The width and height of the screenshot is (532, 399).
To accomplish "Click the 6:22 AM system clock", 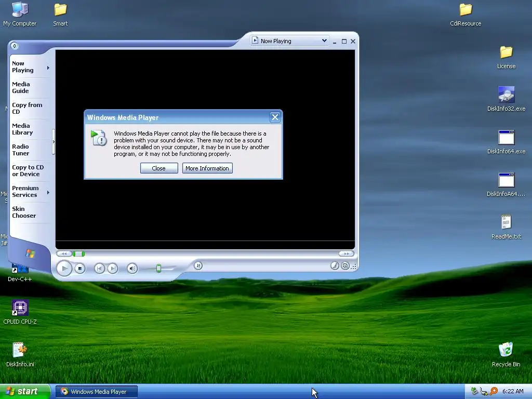I will point(513,391).
